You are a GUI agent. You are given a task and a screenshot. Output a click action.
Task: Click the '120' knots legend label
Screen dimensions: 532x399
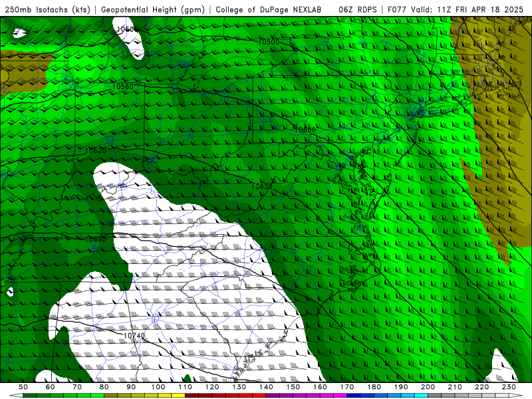pyautogui.click(x=212, y=387)
